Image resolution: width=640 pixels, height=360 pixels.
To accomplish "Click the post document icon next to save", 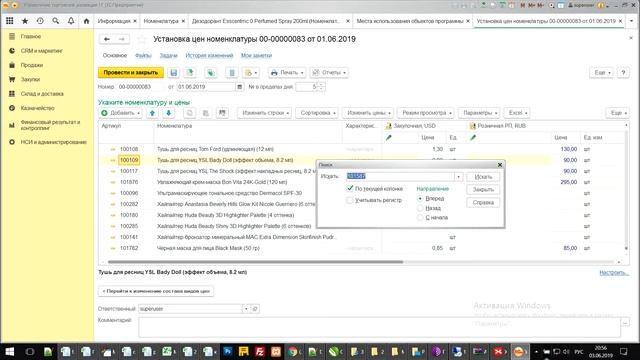I will click(190, 73).
